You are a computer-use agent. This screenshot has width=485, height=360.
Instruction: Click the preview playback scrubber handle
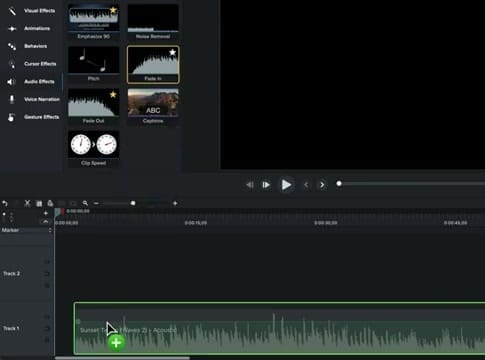coord(339,184)
